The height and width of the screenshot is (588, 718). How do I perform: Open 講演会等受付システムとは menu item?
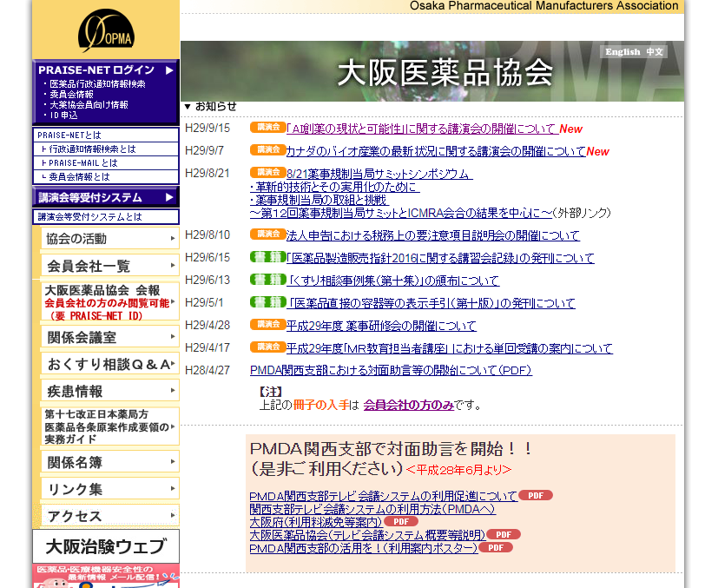[x=106, y=216]
